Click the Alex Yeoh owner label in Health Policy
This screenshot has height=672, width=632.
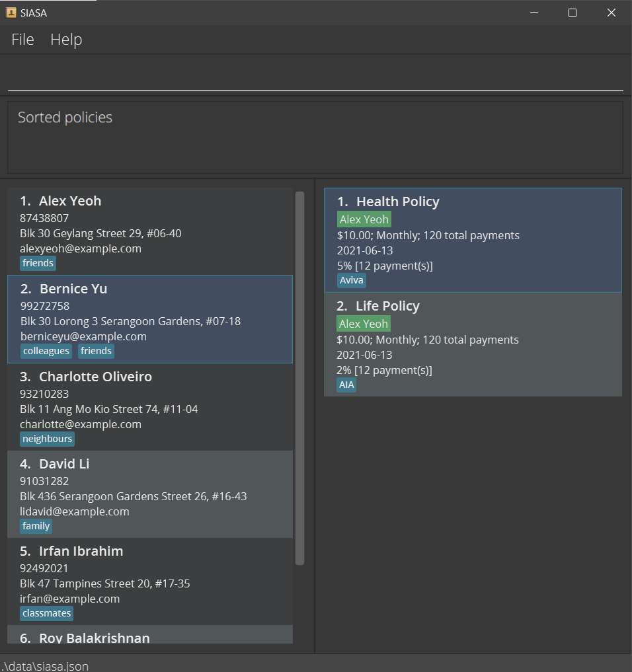click(364, 219)
